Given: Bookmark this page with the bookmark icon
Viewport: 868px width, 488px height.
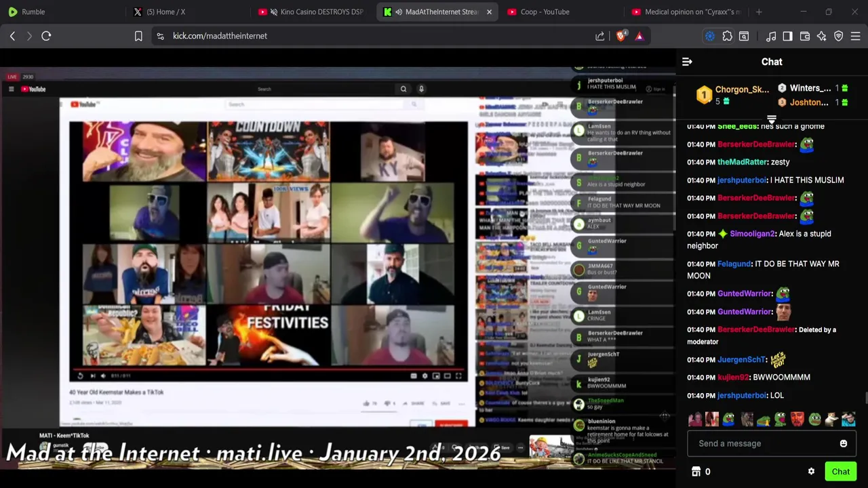Looking at the screenshot, I should [x=138, y=36].
